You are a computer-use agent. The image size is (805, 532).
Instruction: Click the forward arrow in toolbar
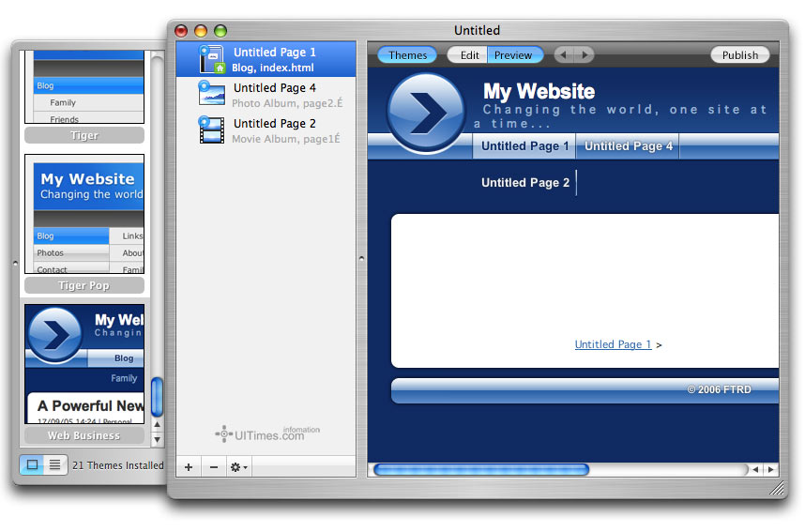[585, 55]
